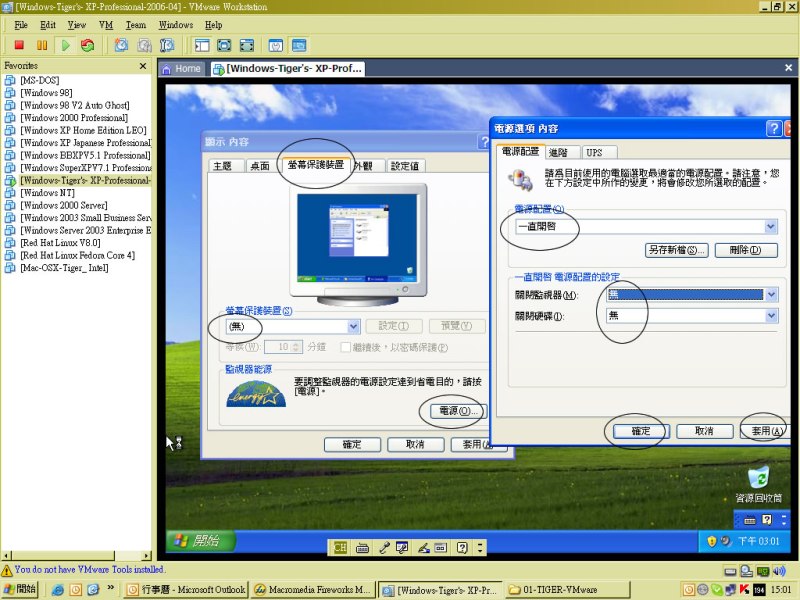Toggle the 繼續後,以密碼保護 checkbox
This screenshot has height=600, width=800.
tap(345, 347)
